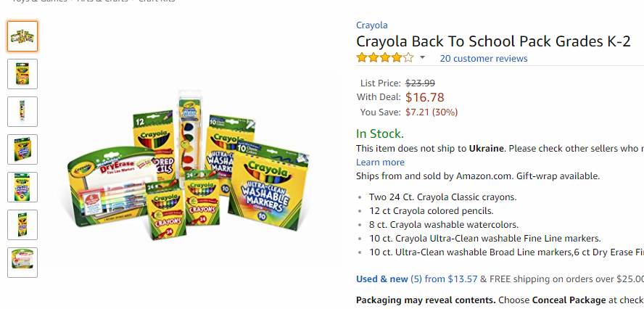The height and width of the screenshot is (309, 644).
Task: Open the 20 customer reviews link
Action: pos(484,58)
